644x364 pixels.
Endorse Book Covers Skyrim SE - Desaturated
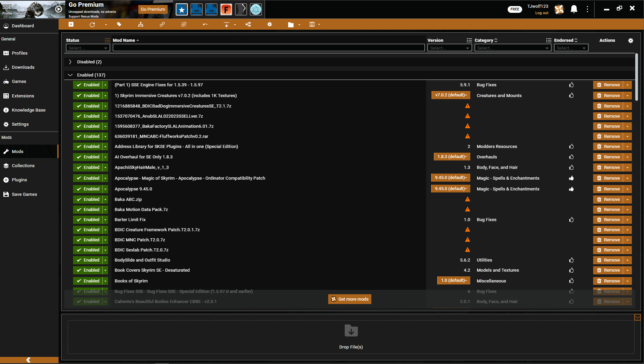pos(571,270)
